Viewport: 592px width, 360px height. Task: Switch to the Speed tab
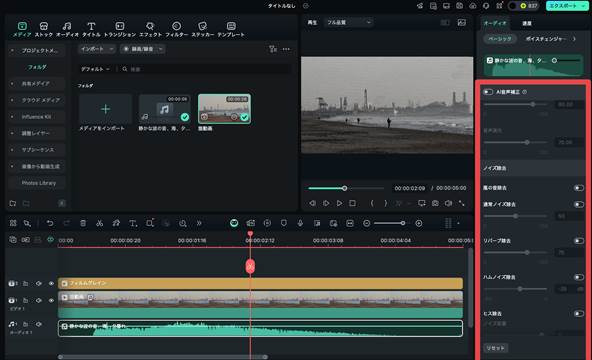(527, 23)
